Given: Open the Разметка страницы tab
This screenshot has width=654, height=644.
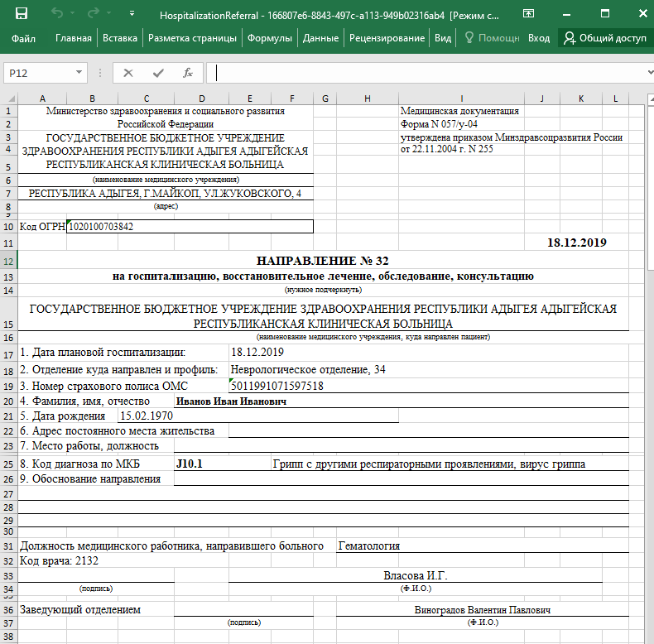Looking at the screenshot, I should tap(192, 38).
